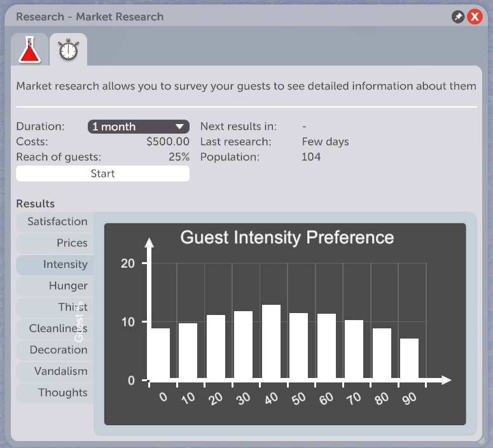Close the Research window with red X

pyautogui.click(x=475, y=17)
